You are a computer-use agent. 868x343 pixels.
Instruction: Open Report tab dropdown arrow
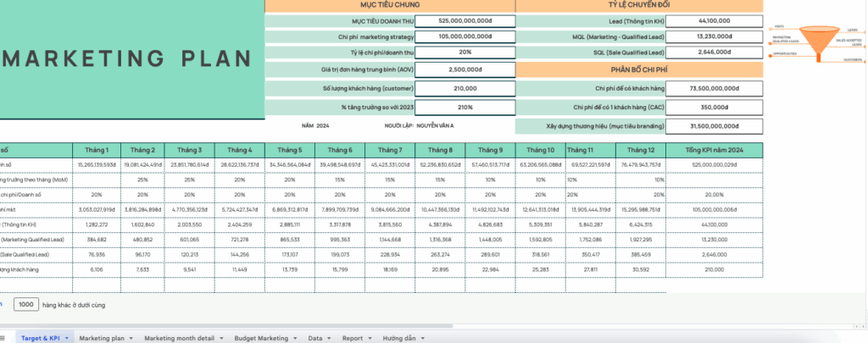click(370, 338)
